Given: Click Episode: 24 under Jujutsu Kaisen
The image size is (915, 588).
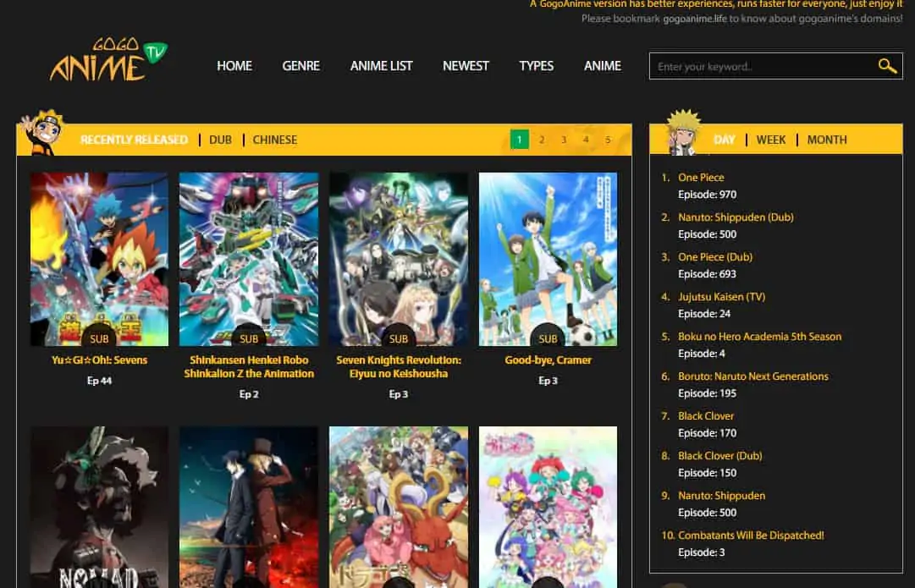Looking at the screenshot, I should tap(704, 314).
